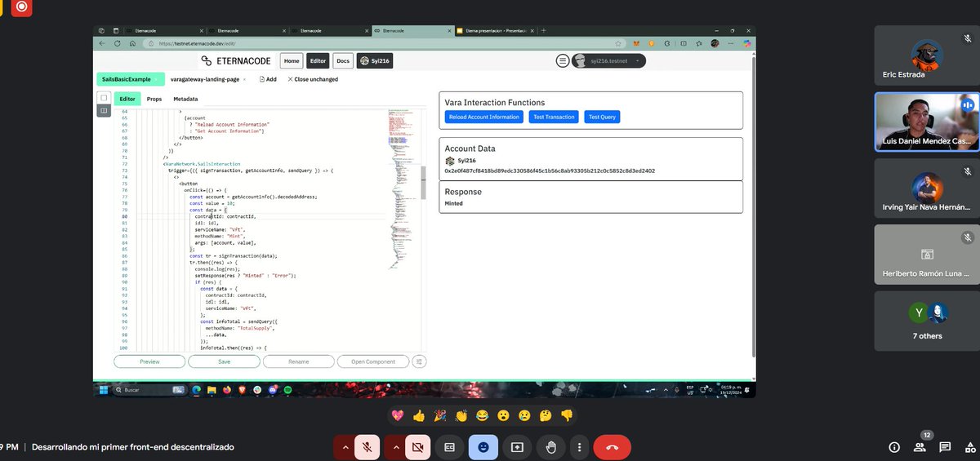Send a thumbs down reaction
Image resolution: width=980 pixels, height=461 pixels.
click(x=567, y=415)
